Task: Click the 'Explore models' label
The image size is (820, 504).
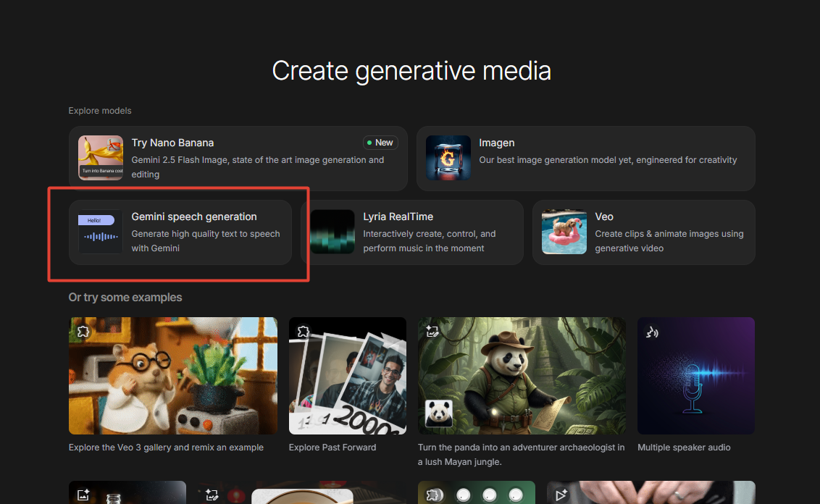Action: click(x=100, y=111)
